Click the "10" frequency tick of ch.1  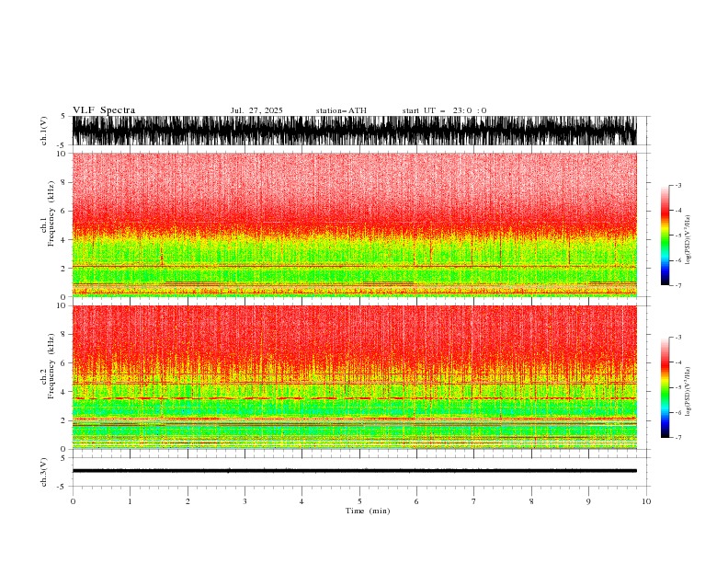pos(62,154)
